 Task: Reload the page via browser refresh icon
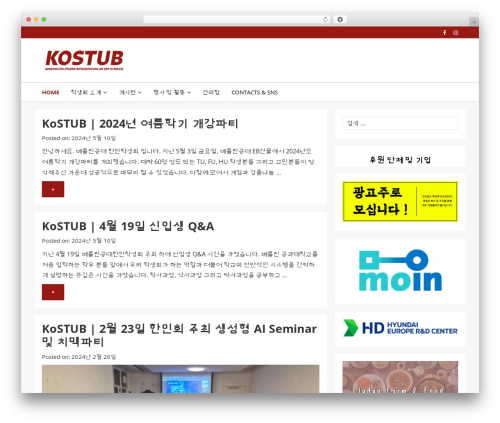(x=325, y=20)
